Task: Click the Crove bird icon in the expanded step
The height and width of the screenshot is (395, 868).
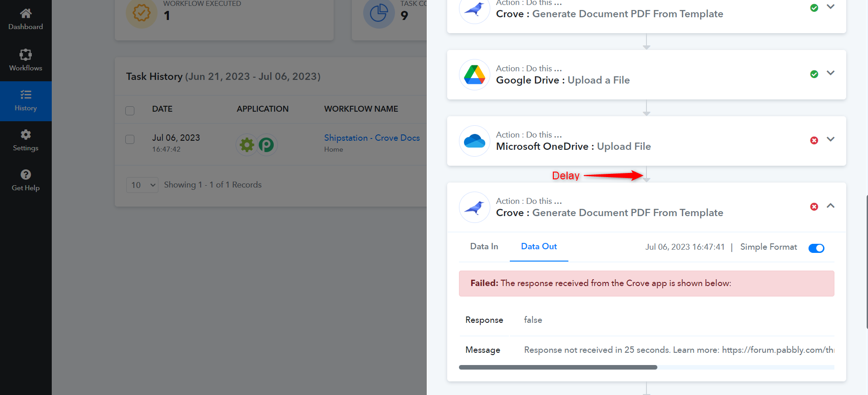Action: pyautogui.click(x=474, y=207)
